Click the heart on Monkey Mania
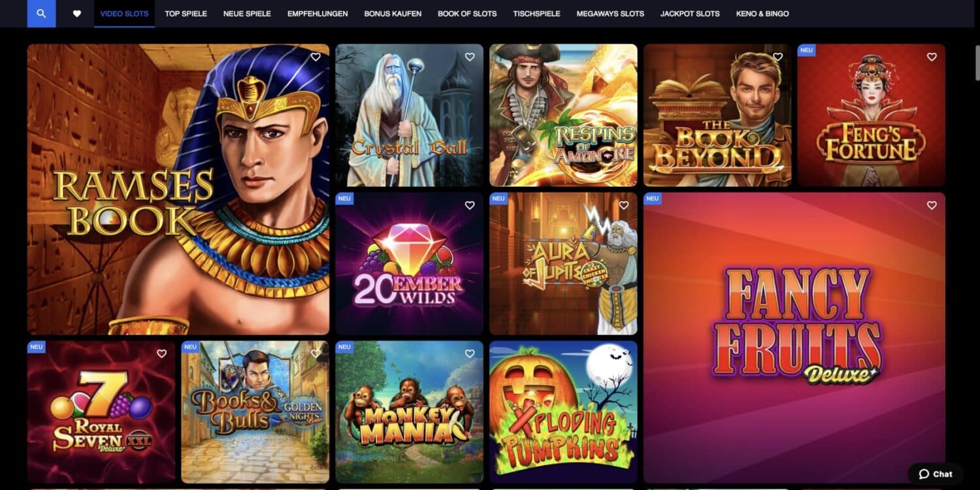The image size is (980, 490). tap(470, 353)
